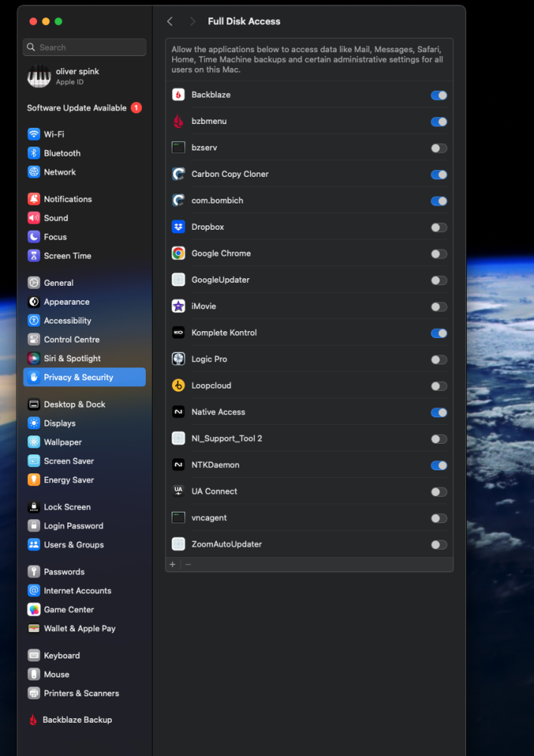Screen dimensions: 534x756
Task: Enable the bzserv toggle
Action: (x=439, y=148)
